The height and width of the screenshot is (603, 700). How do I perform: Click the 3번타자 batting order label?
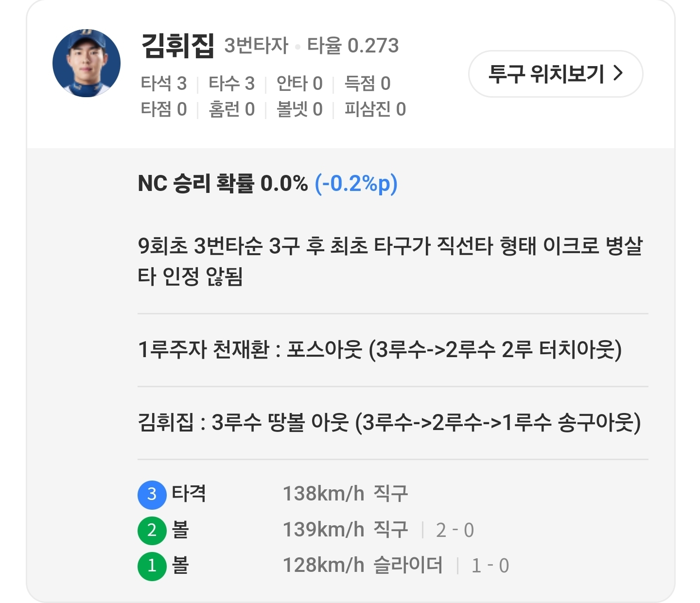click(x=256, y=46)
